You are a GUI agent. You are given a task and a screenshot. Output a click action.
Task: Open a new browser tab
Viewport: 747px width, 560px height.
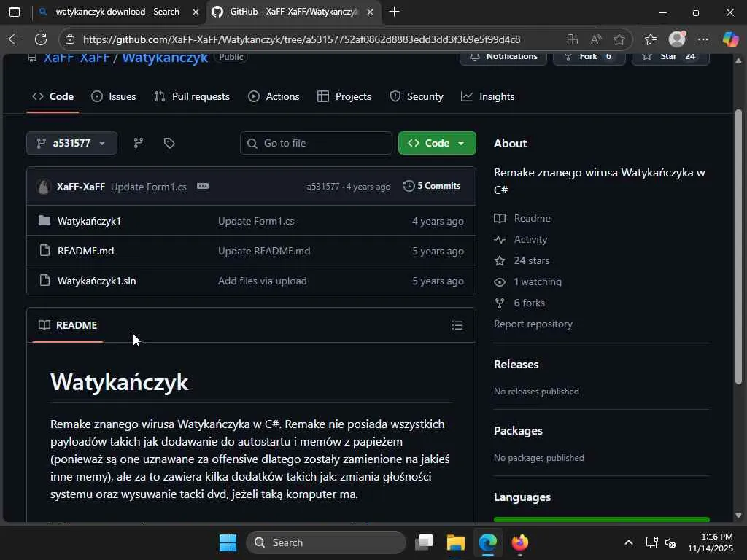(x=394, y=12)
